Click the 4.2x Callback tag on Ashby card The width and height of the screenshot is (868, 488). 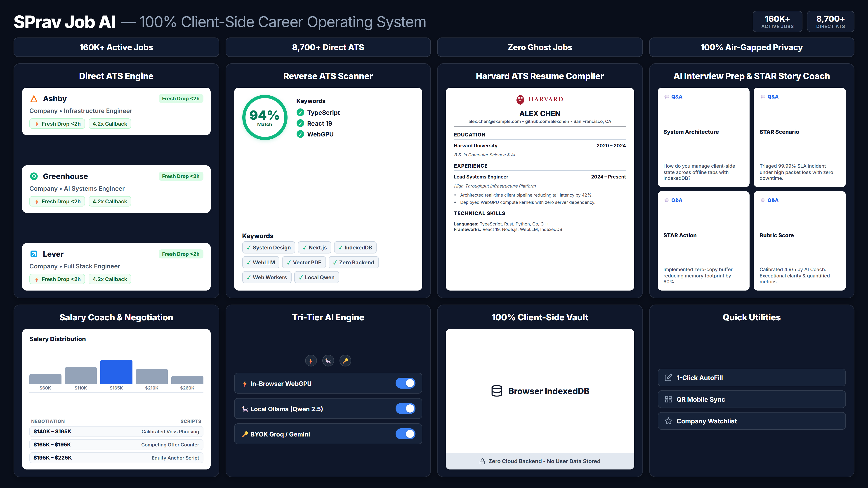tap(110, 124)
